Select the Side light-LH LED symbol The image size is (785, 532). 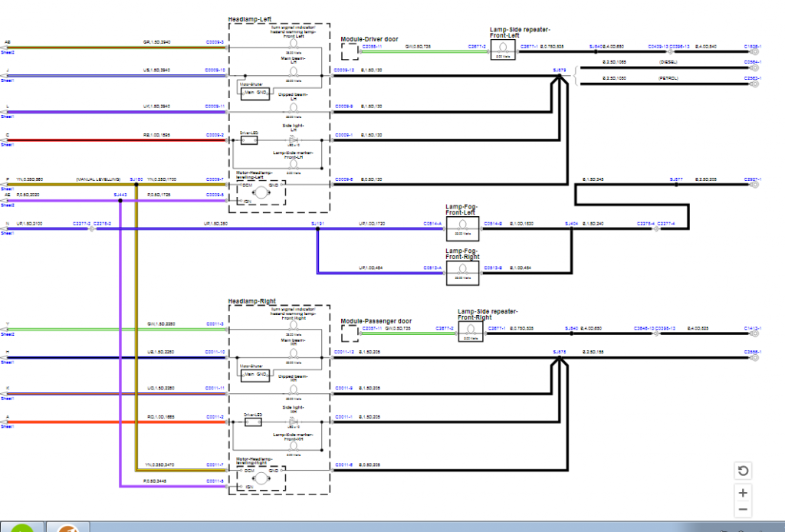pyautogui.click(x=294, y=140)
